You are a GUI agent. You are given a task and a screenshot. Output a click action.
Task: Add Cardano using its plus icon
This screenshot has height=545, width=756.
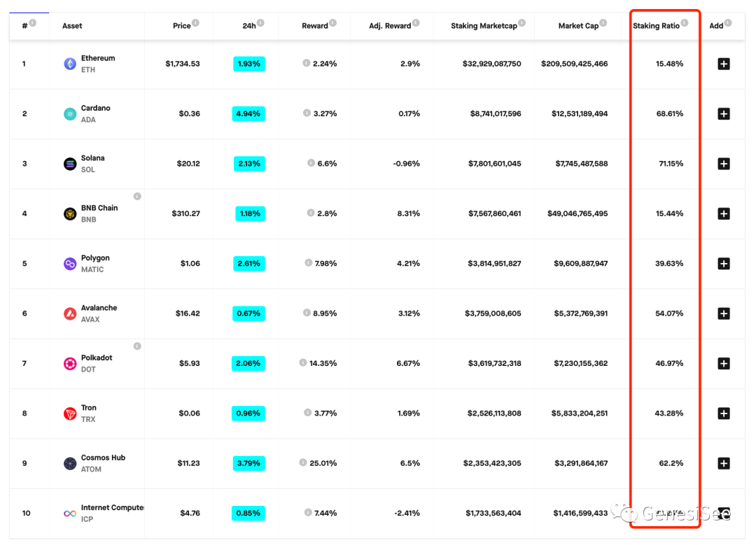(723, 114)
